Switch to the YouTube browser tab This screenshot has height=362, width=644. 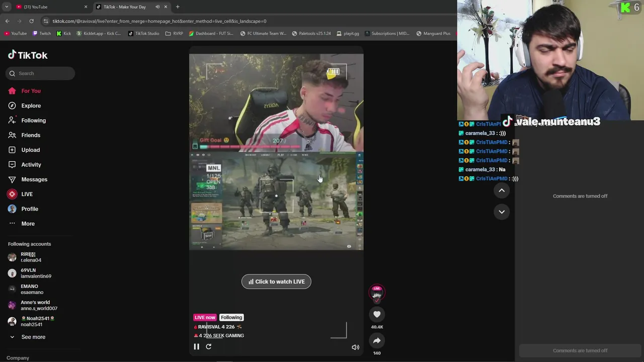coord(50,7)
